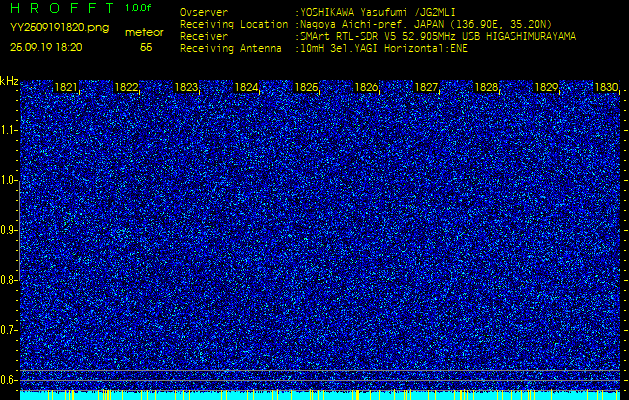Click the 1.00f version label

[139, 8]
